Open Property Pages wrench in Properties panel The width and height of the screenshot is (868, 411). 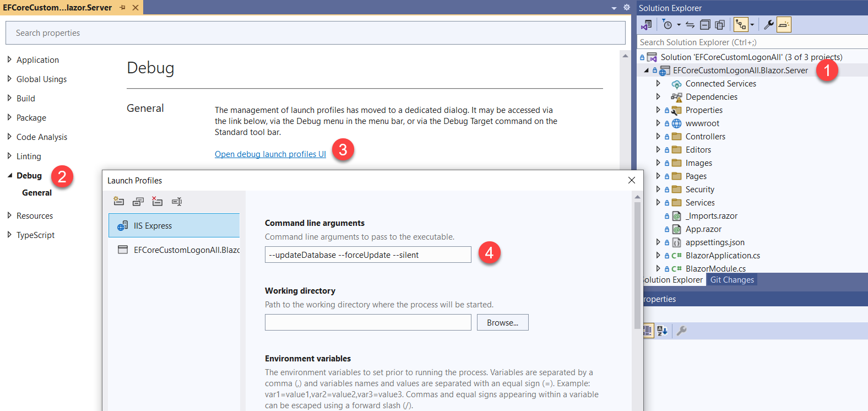[681, 331]
